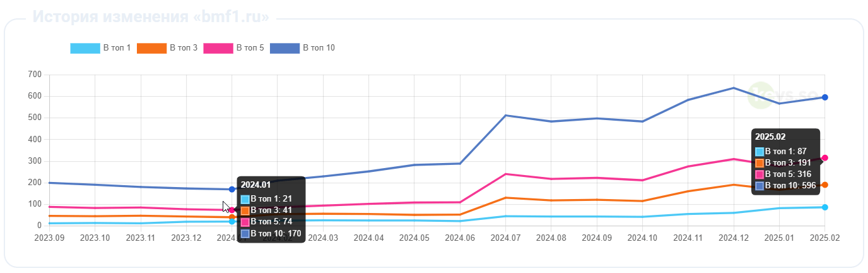
Task: Click the 2024.12 x-axis label
Action: 734,238
